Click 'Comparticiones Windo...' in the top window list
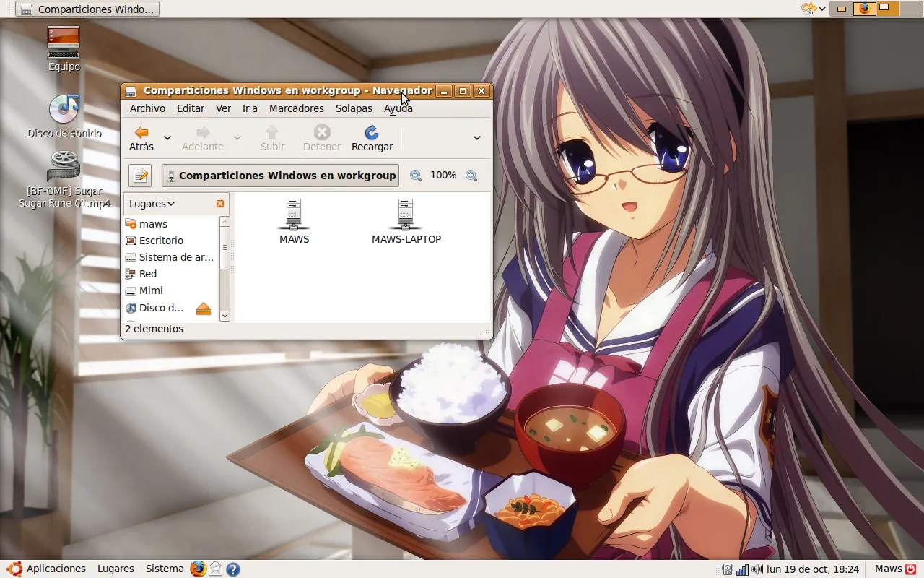924x578 pixels. tap(87, 9)
